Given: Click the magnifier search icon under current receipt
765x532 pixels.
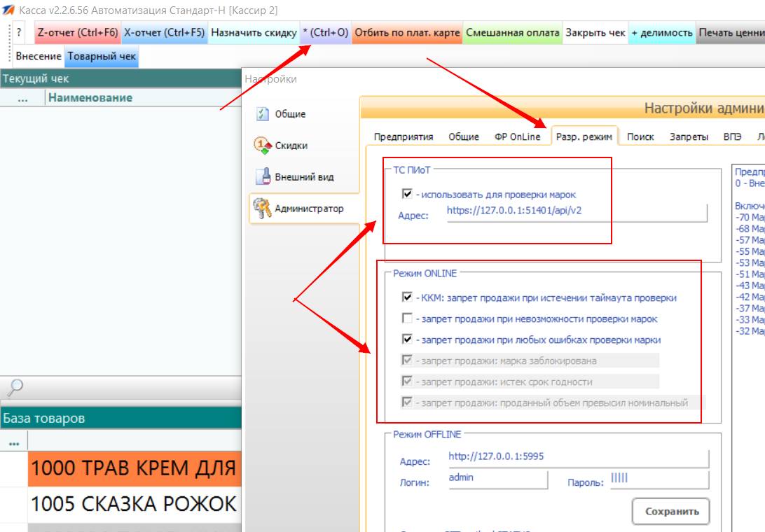Looking at the screenshot, I should pos(15,388).
